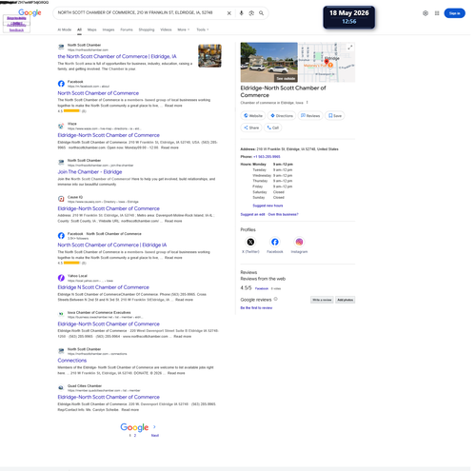Open the Facebook link beside 4.5/5 rating
This screenshot has height=471, width=476.
tap(262, 288)
